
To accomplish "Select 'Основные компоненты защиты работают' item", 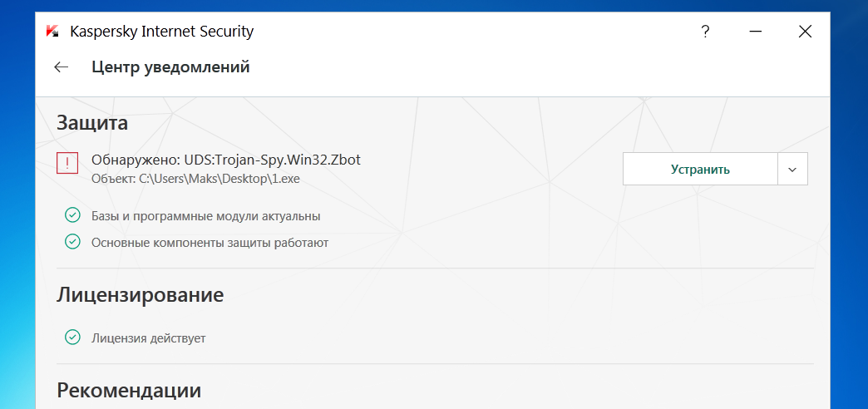I will pos(210,243).
